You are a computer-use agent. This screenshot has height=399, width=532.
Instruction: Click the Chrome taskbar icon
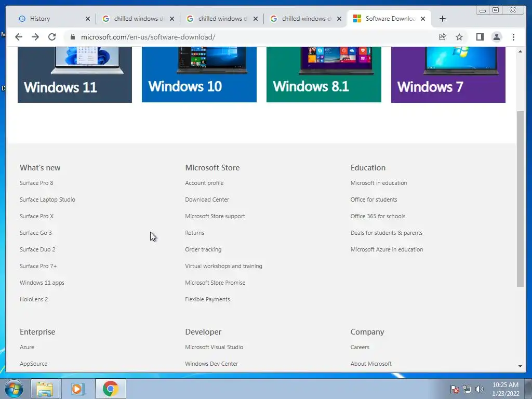(x=110, y=389)
